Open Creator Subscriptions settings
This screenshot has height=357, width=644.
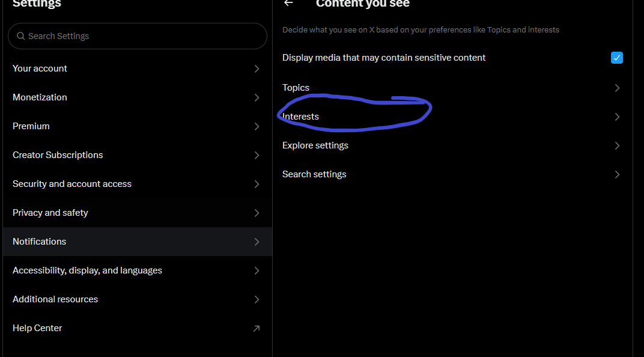(x=137, y=155)
